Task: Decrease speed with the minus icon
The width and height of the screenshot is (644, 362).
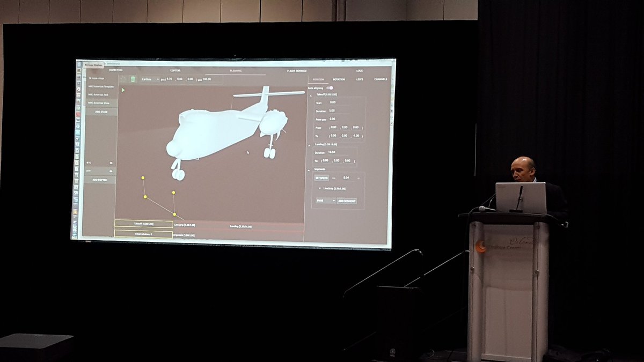Action: (334, 178)
